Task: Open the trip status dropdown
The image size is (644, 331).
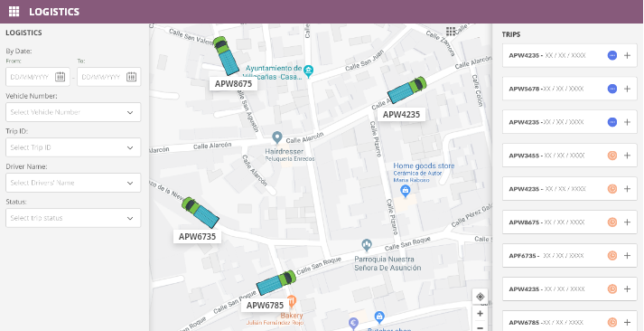Action: 73,218
